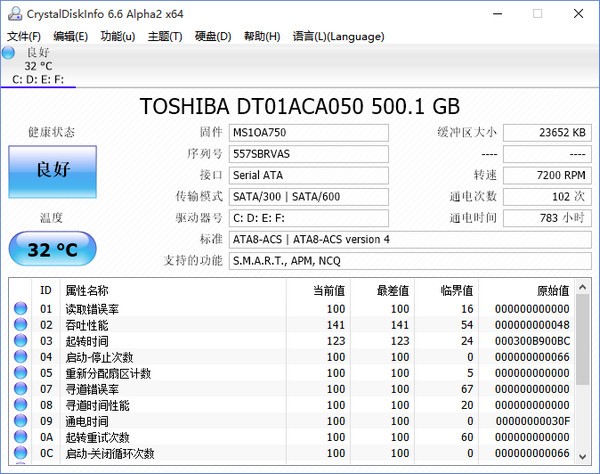This screenshot has height=474, width=600.
Task: Click the 32 °C temperature button
Action: click(x=52, y=249)
